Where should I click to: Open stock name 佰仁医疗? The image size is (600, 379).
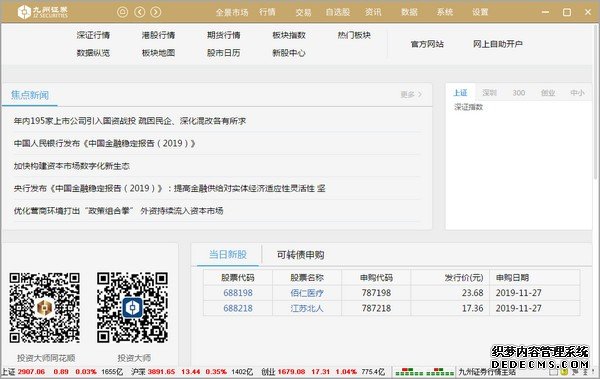[307, 293]
